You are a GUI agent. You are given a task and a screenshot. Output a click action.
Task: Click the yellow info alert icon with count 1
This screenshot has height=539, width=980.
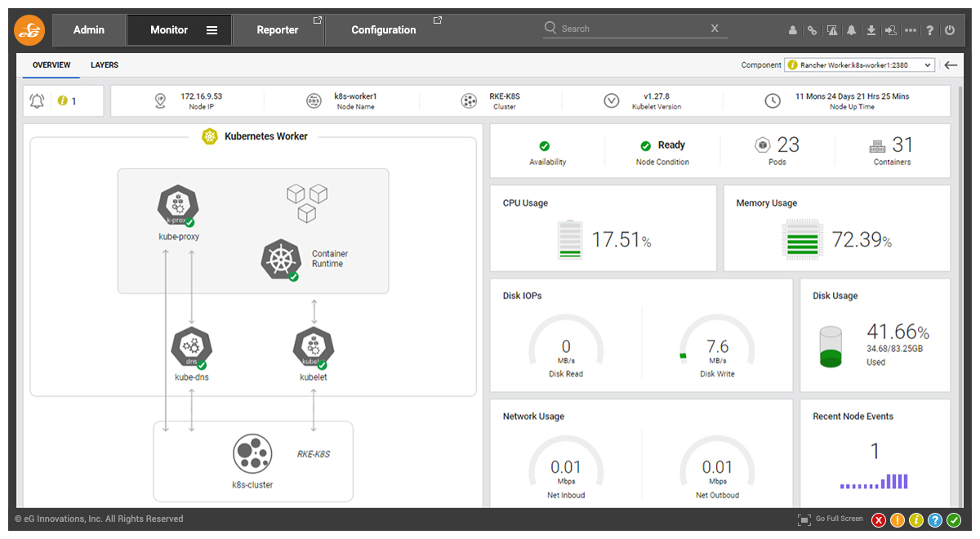62,101
